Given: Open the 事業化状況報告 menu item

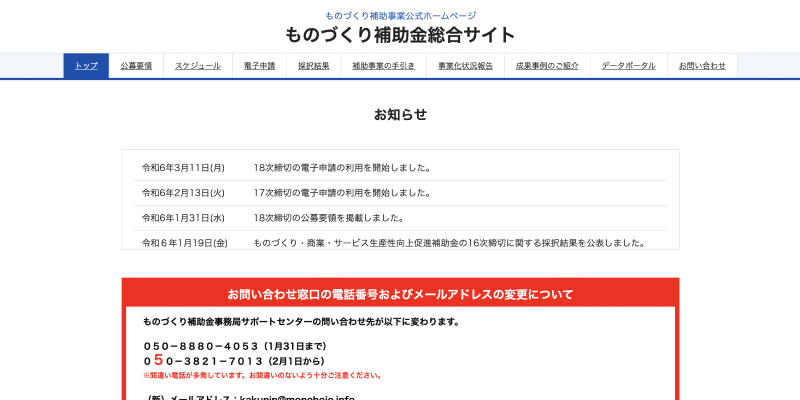Looking at the screenshot, I should click(465, 66).
